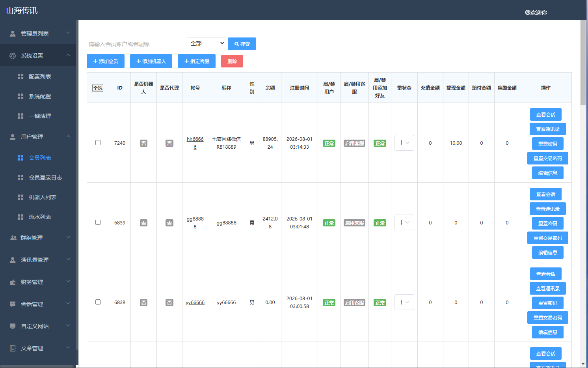This screenshot has height=368, width=588.
Task: Open account link yy66666
Action: [x=195, y=303]
